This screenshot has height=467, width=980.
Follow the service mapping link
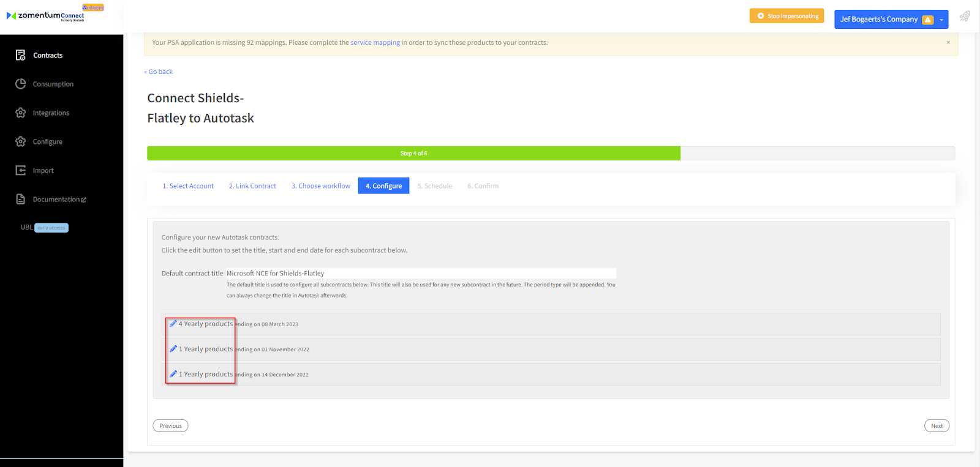tap(375, 42)
